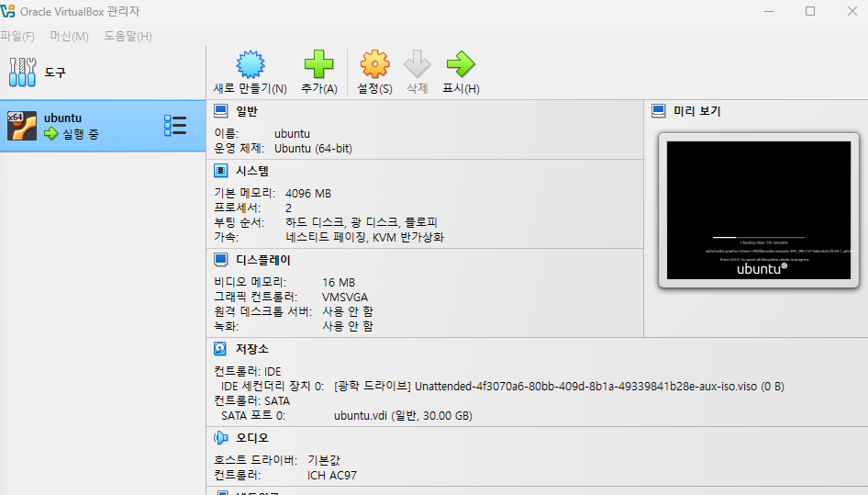Click the grayed Delete (삭제) arrow icon

(x=417, y=64)
